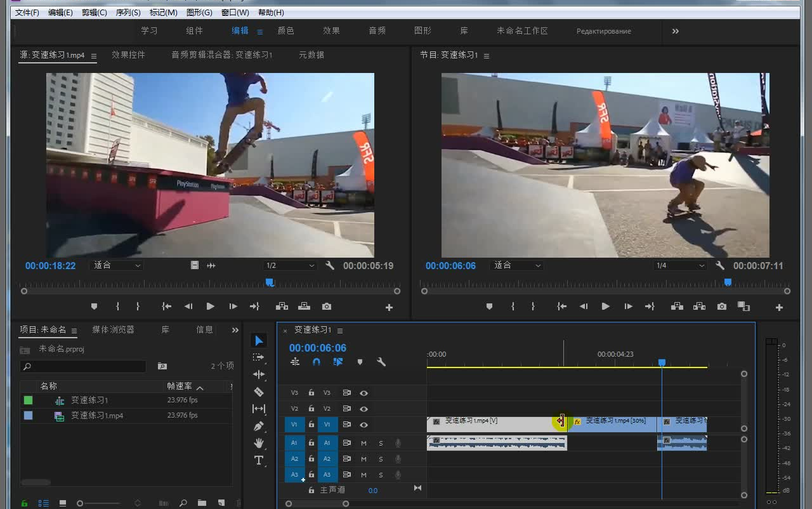The image size is (812, 509).
Task: Open Program monitor playback resolution 1/4 dropdown
Action: [x=680, y=265]
